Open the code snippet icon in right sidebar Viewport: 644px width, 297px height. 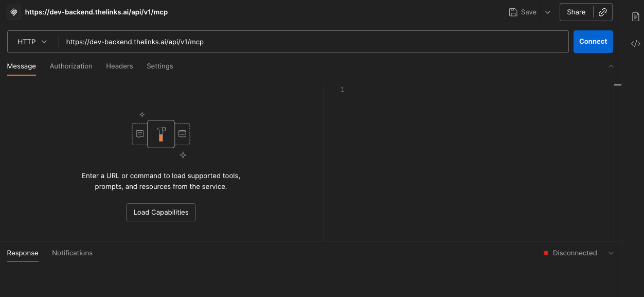(x=636, y=44)
